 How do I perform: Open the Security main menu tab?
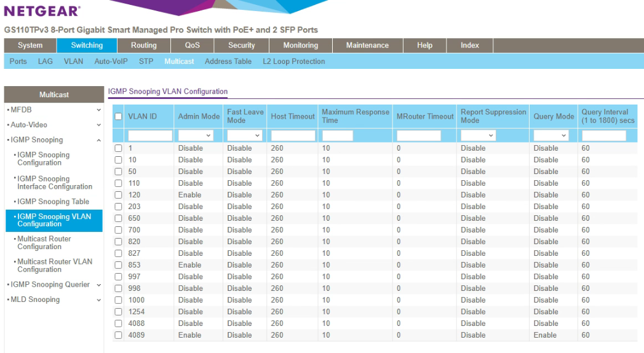point(242,46)
